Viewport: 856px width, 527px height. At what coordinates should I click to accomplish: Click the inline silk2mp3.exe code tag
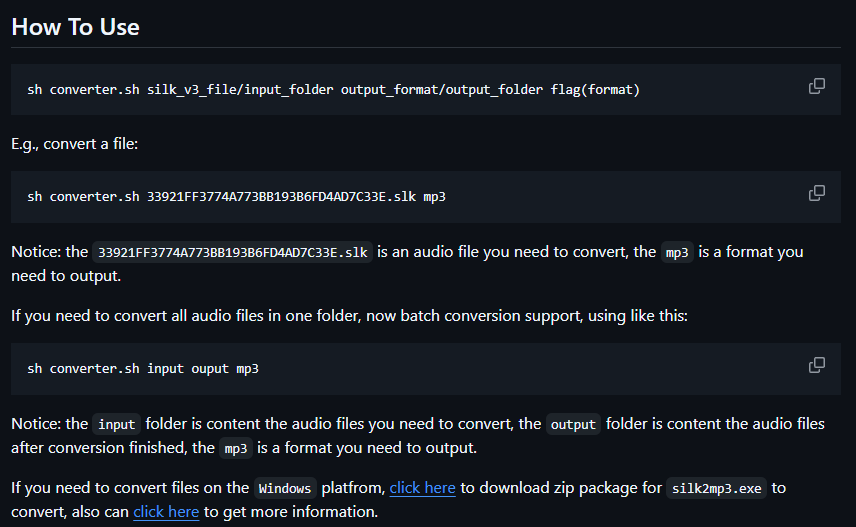point(716,488)
